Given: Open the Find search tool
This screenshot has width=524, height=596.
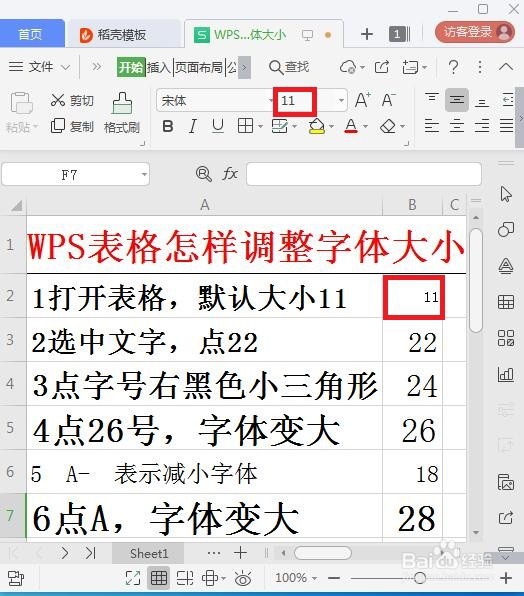Looking at the screenshot, I should pyautogui.click(x=289, y=67).
